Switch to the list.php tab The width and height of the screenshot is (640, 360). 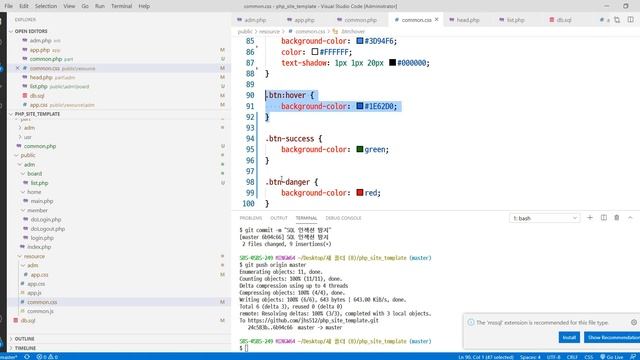point(516,20)
